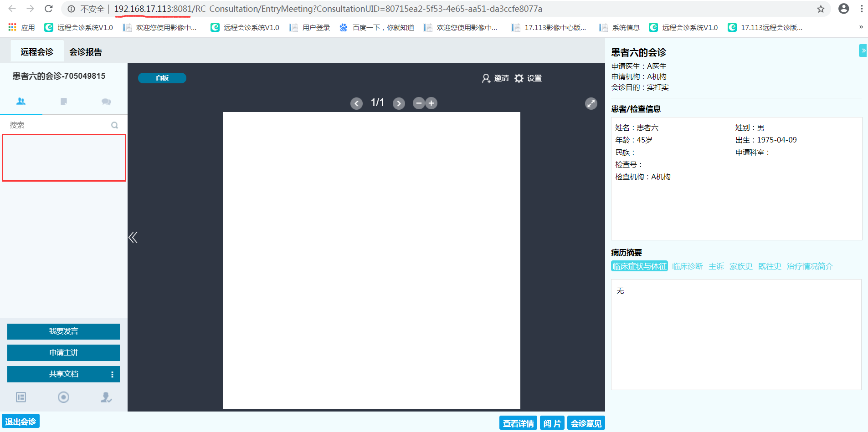Click the record icon in bottom-left panel

point(63,397)
